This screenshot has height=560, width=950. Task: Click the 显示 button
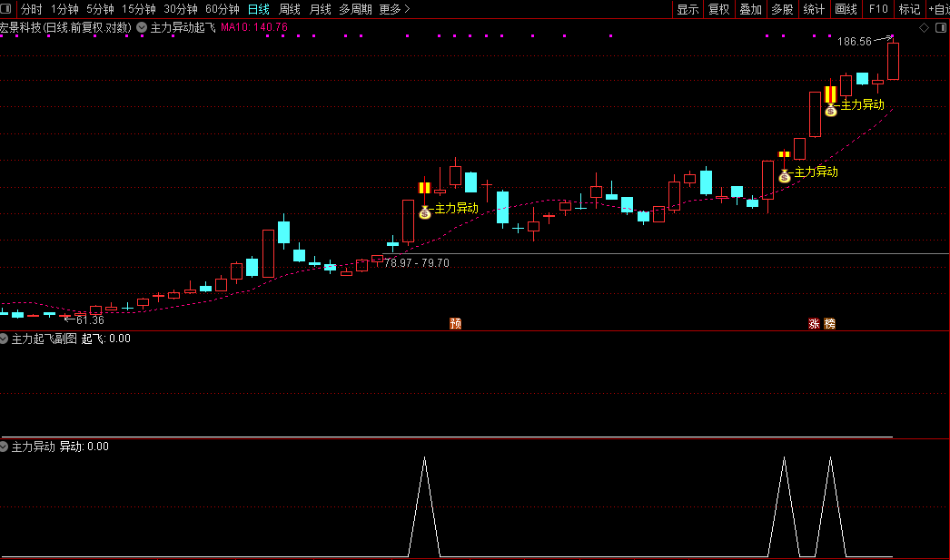point(688,9)
